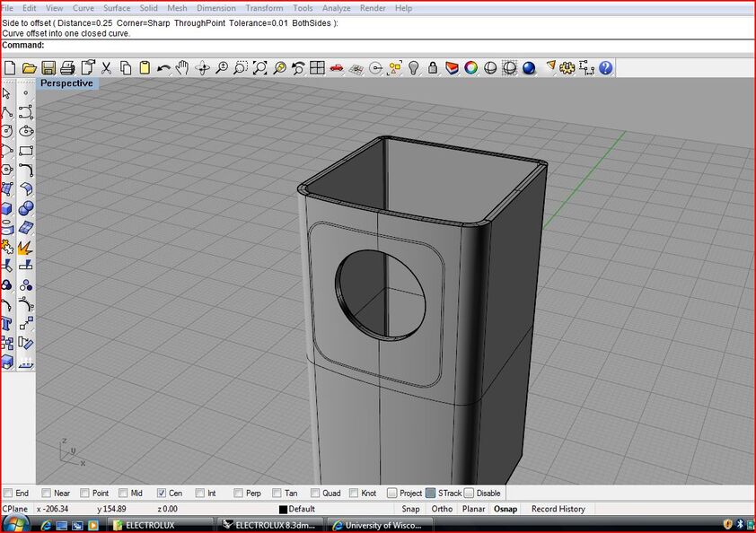Enable the End osnap checkbox
This screenshot has width=756, height=533.
pos(8,493)
